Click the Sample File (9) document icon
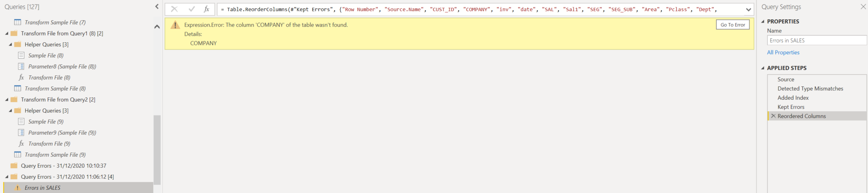This screenshot has height=193, width=868. (x=21, y=122)
